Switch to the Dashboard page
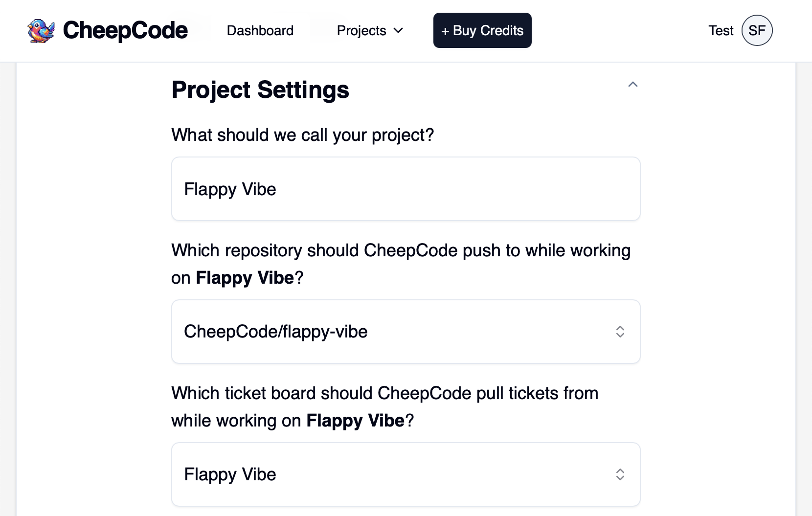The height and width of the screenshot is (516, 812). [x=260, y=30]
